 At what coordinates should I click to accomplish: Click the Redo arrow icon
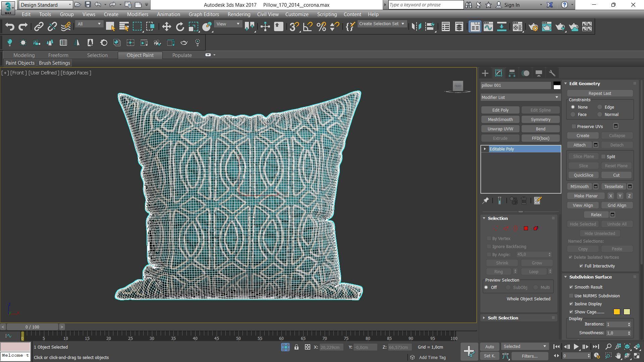[x=23, y=27]
